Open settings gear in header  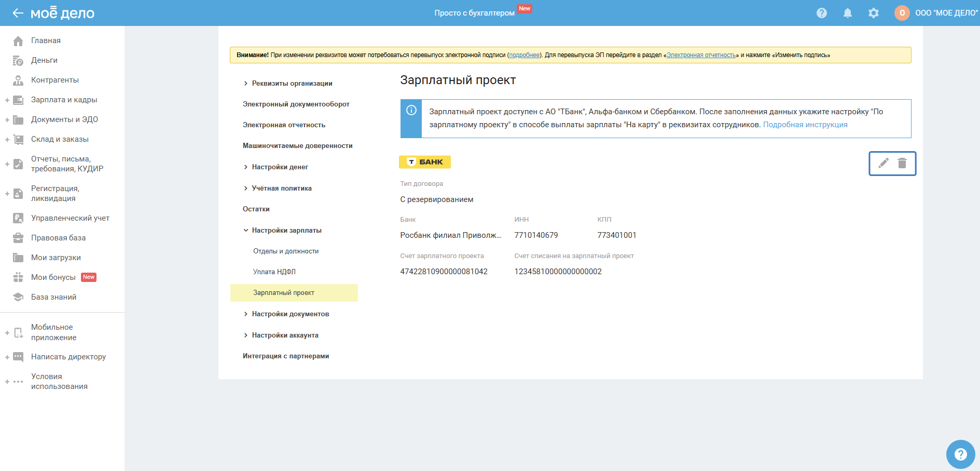pyautogui.click(x=874, y=13)
